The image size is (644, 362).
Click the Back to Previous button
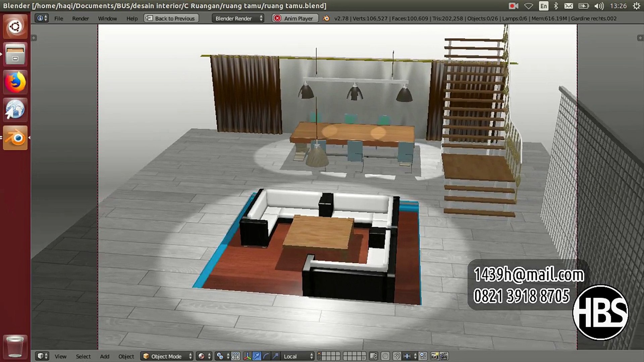pos(171,18)
